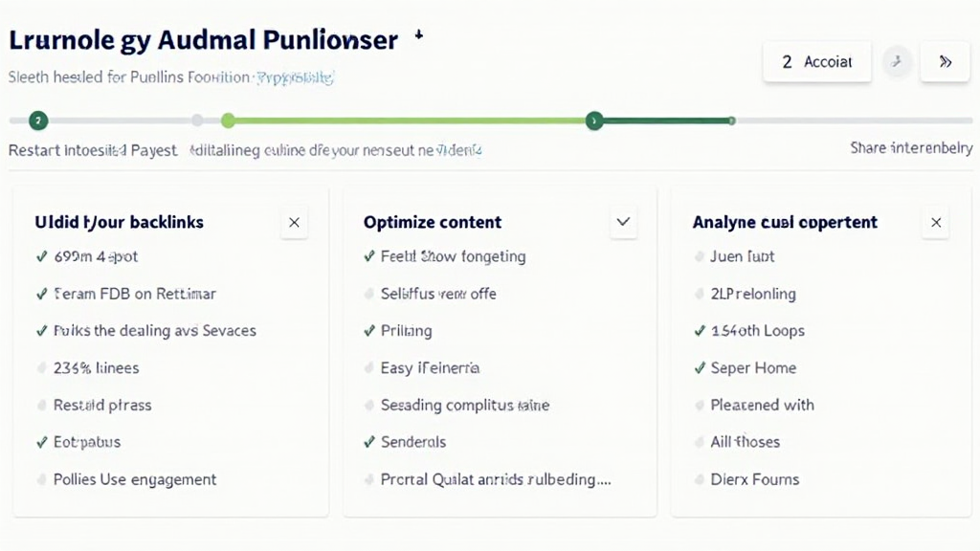Check the 'Easy iFeinerria' item
980x551 pixels.
coord(369,368)
